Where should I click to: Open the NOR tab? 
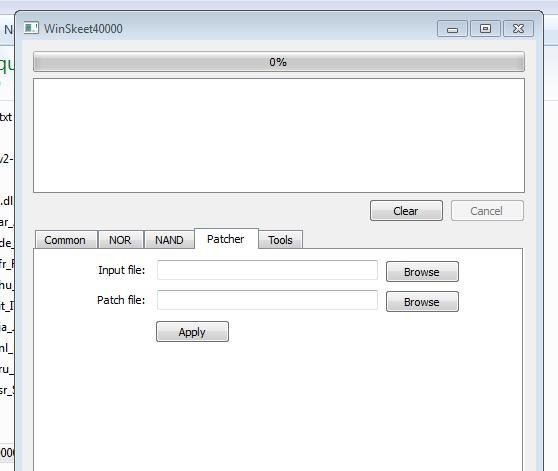121,240
